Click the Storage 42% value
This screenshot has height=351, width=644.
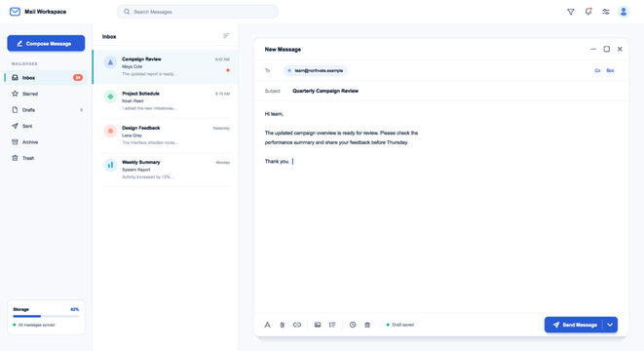[74, 309]
